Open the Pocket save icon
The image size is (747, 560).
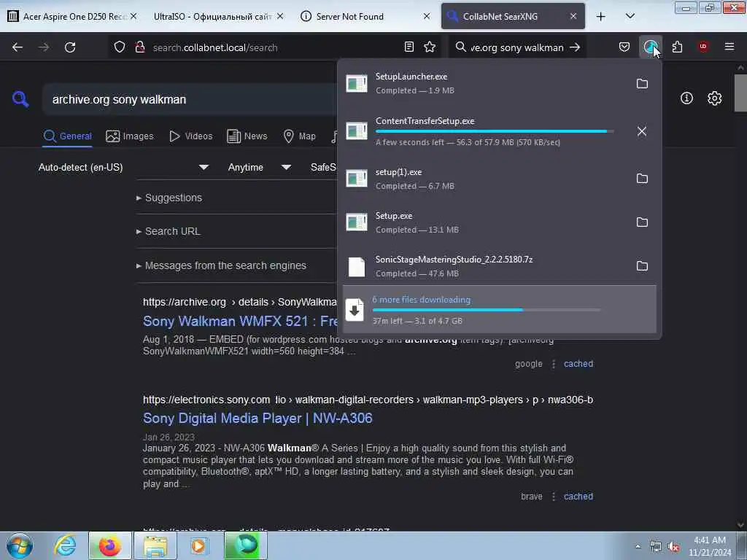point(624,47)
